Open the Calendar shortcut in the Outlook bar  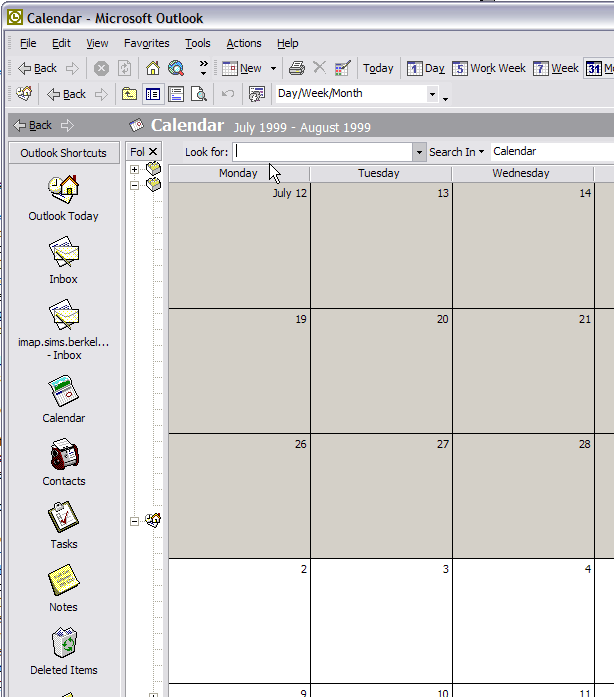tap(64, 400)
